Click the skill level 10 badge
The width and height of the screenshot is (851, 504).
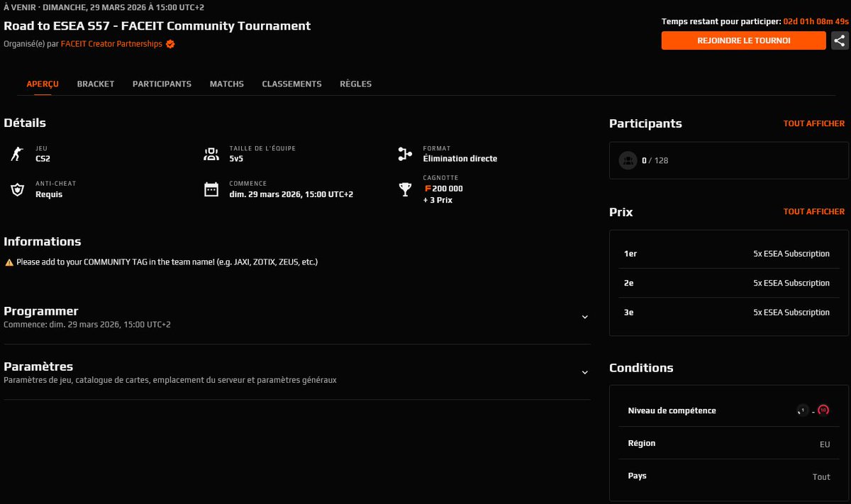tap(823, 410)
